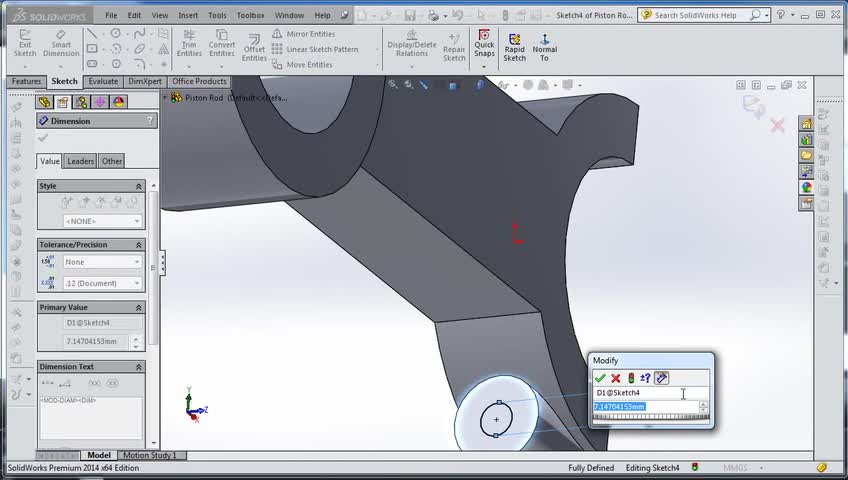Select the Circle sketch tool
The width and height of the screenshot is (848, 480).
pos(115,34)
